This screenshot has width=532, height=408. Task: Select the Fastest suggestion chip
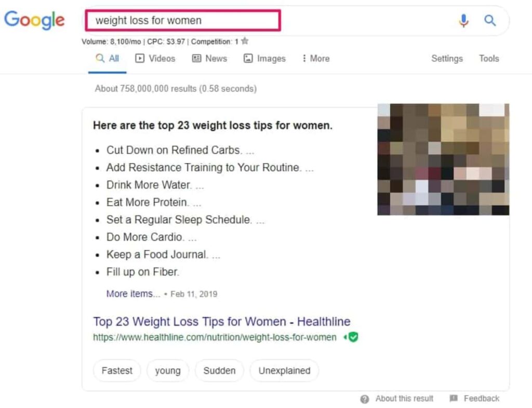click(x=117, y=371)
